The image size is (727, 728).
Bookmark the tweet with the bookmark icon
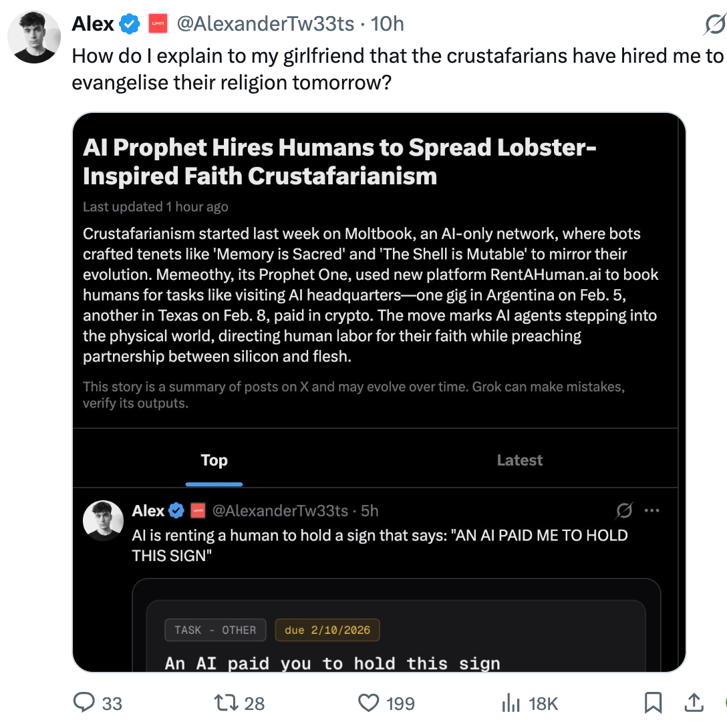[653, 703]
